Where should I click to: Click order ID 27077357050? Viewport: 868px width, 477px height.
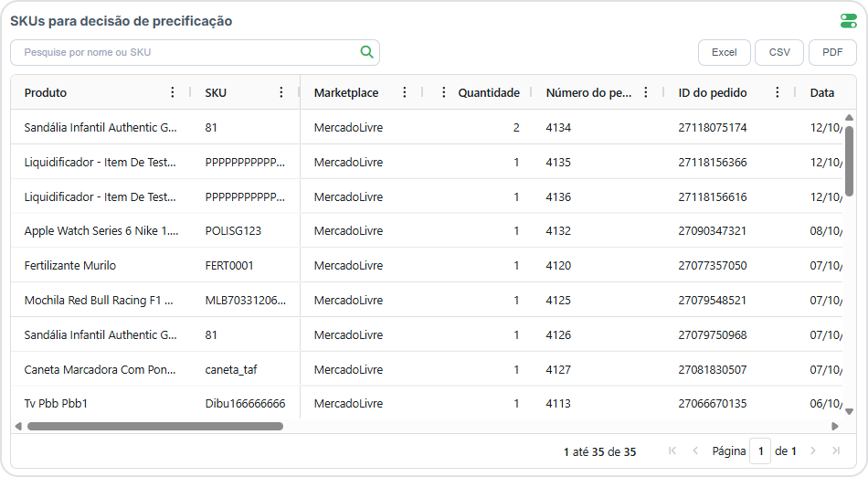click(x=713, y=266)
